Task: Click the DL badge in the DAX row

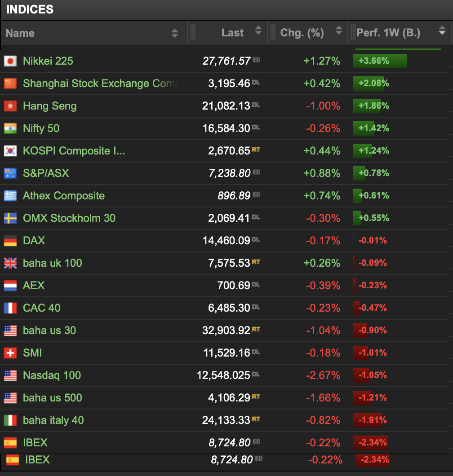Action: point(256,239)
